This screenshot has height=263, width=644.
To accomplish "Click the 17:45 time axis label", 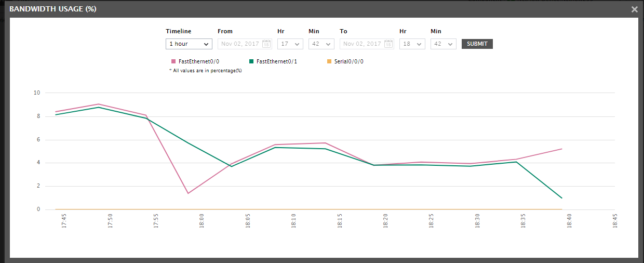I will [x=64, y=221].
